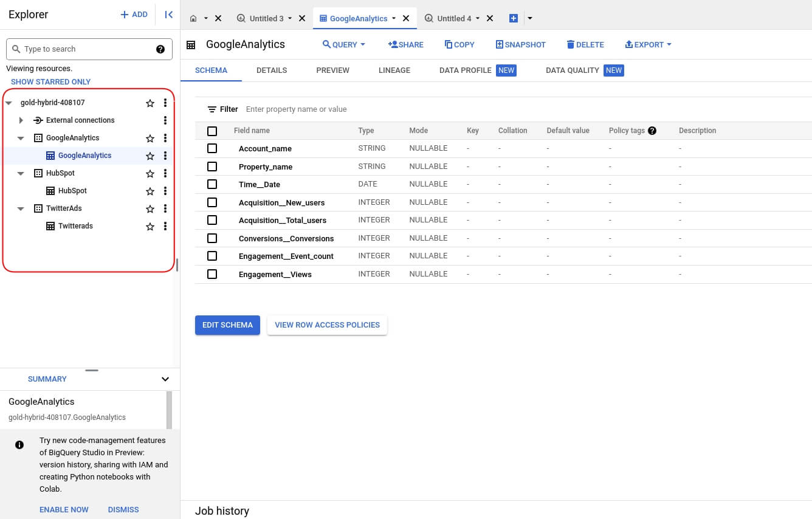Check the Time__Date field row
812x519 pixels.
[x=212, y=184]
